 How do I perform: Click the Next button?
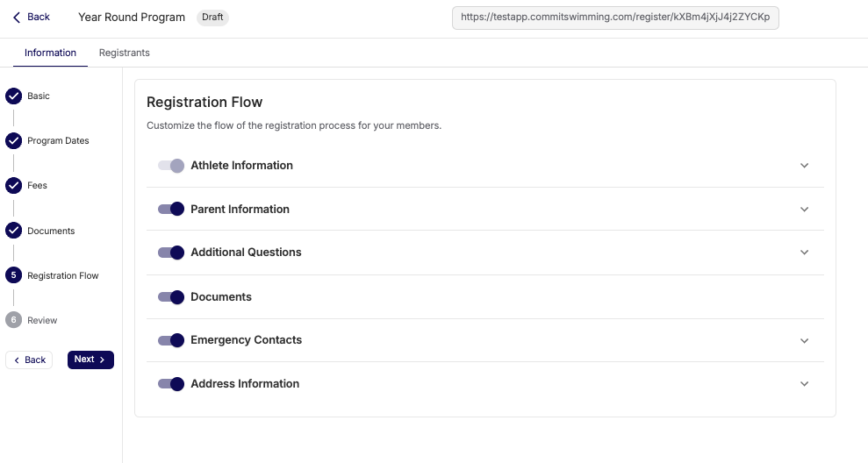[x=90, y=360]
